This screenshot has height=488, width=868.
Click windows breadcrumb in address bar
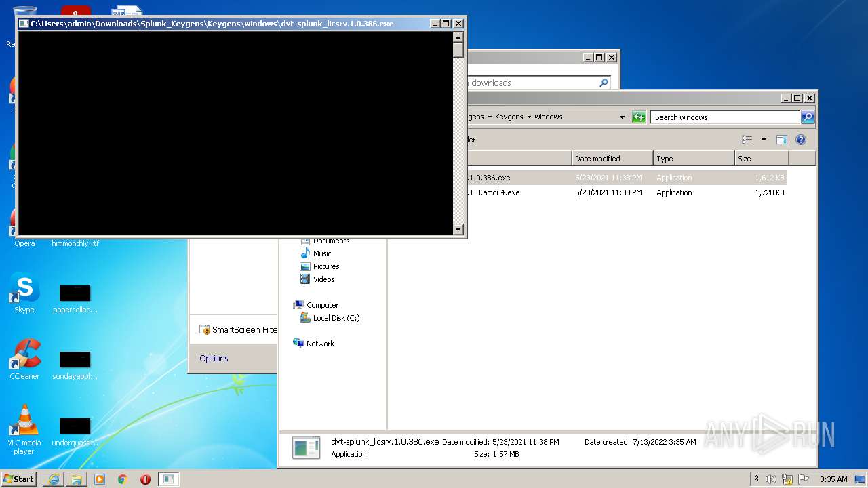point(548,117)
